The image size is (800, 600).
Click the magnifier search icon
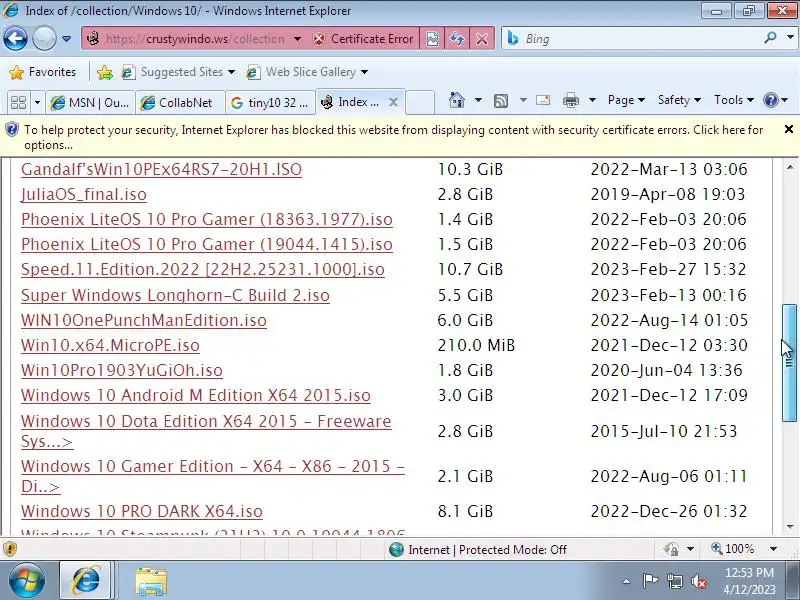pyautogui.click(x=770, y=38)
